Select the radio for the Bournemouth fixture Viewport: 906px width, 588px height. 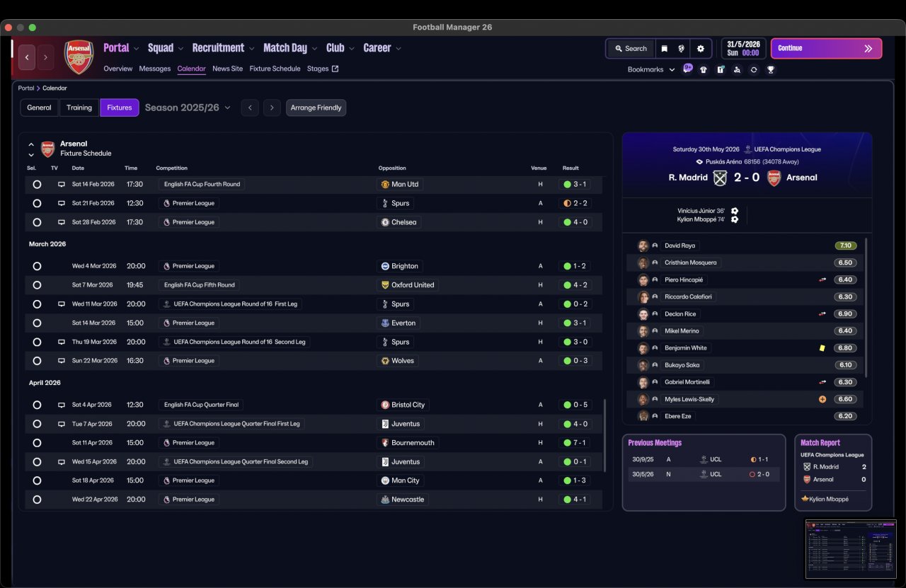click(37, 443)
